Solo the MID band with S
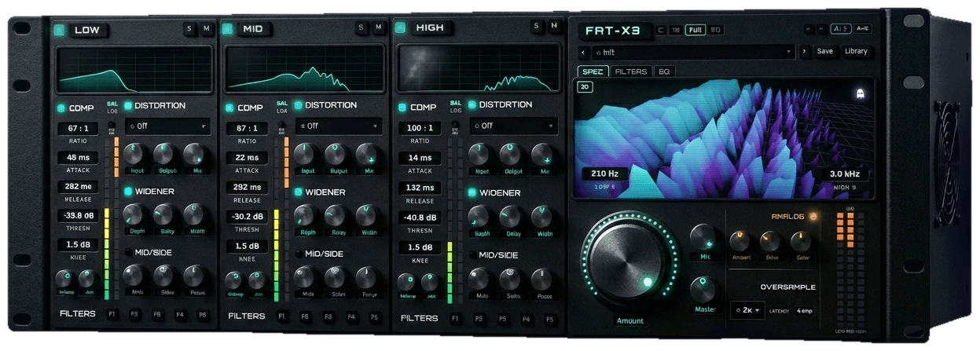This screenshot has height=351, width=980. (362, 27)
